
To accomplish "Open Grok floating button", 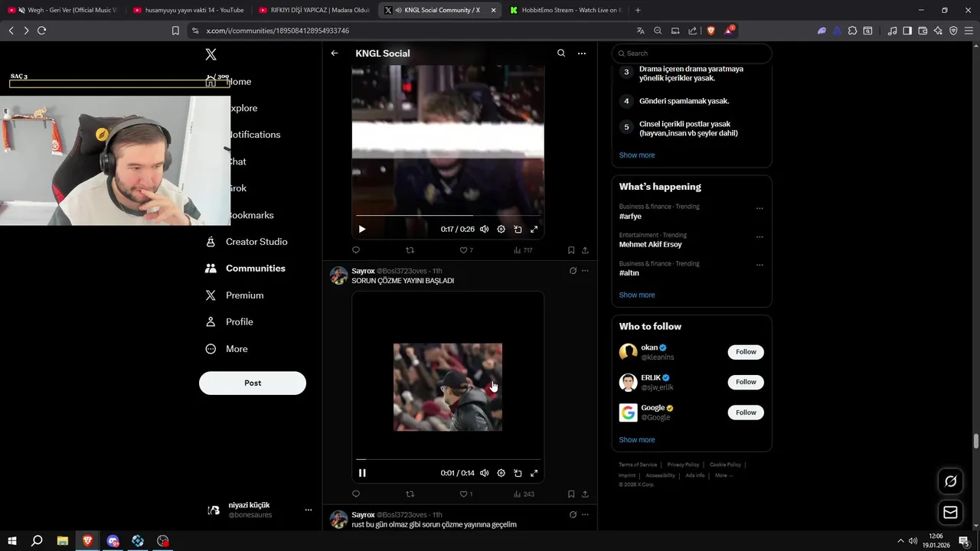I will point(950,481).
